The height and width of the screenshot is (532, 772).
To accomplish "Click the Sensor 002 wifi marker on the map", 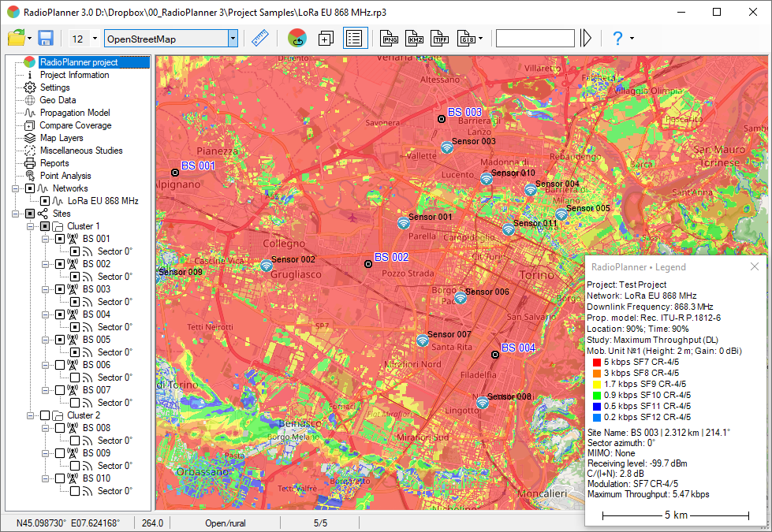I will (267, 266).
